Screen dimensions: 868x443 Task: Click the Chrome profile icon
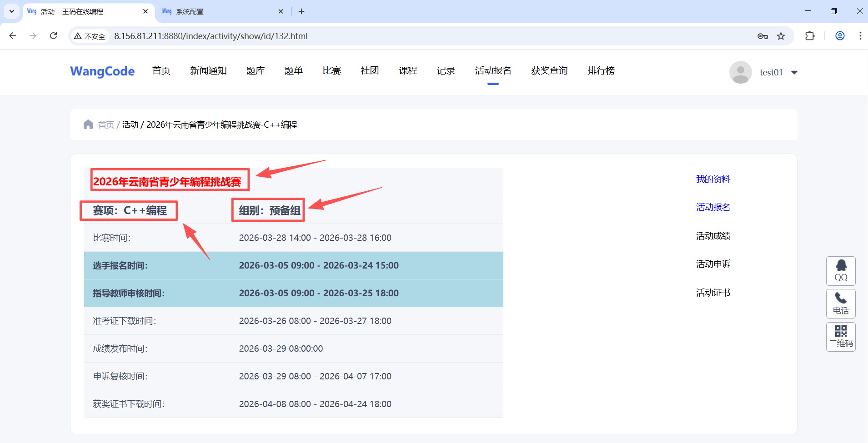point(840,36)
